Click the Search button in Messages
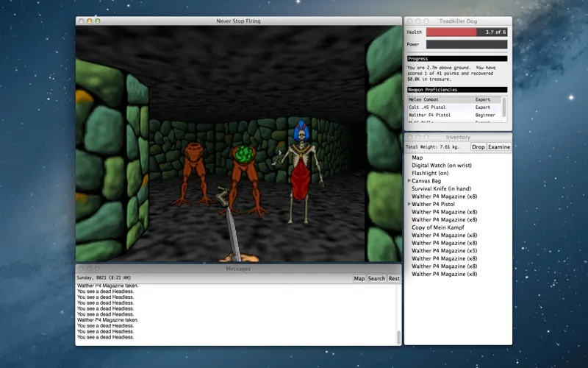Screen dimensions: 588x368 (376, 278)
